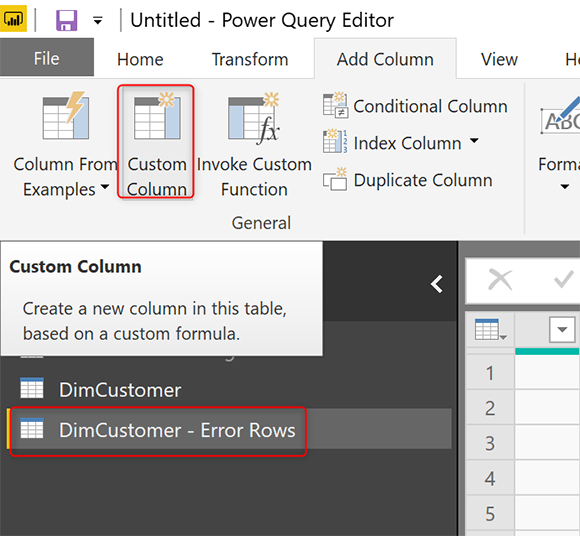580x536 pixels.
Task: Select row number 3
Action: (x=490, y=443)
